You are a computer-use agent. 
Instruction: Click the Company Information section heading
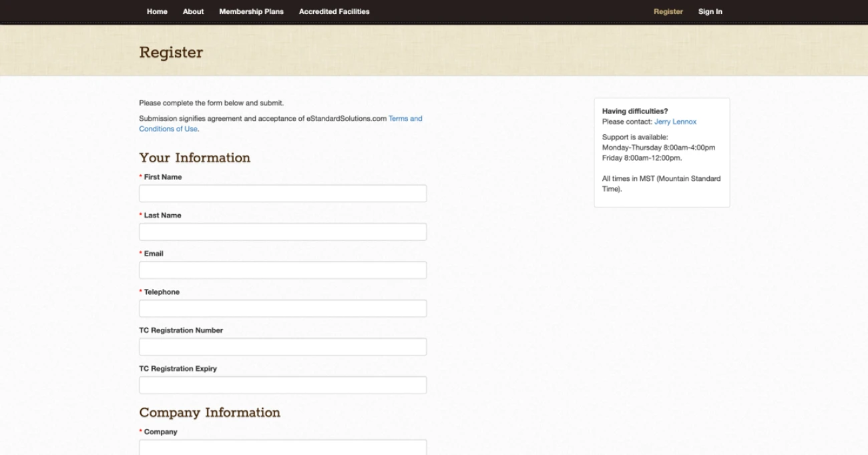click(x=209, y=412)
